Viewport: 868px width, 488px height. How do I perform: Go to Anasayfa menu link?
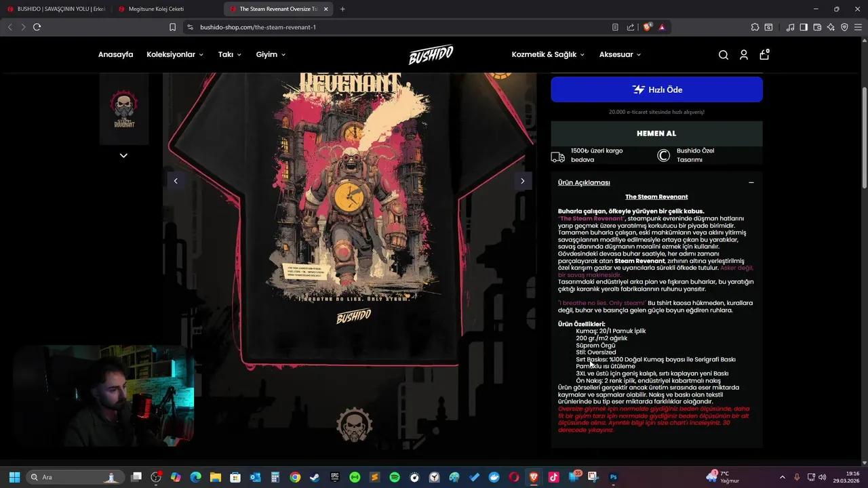pos(115,54)
